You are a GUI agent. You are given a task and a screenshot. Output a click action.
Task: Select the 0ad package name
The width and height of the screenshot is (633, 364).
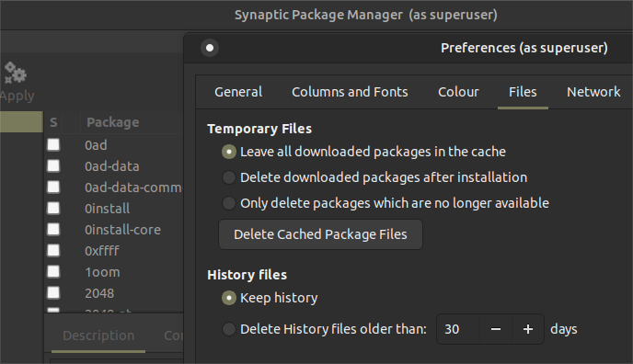96,145
